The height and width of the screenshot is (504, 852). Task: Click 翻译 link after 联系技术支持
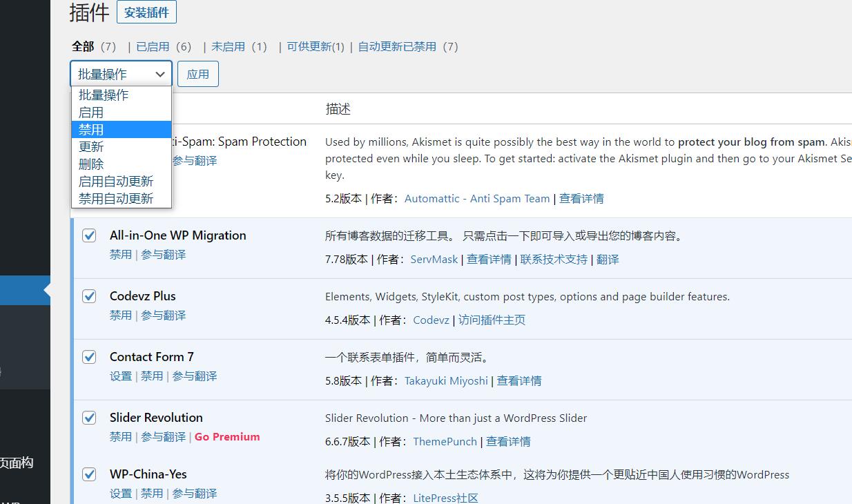pos(608,260)
